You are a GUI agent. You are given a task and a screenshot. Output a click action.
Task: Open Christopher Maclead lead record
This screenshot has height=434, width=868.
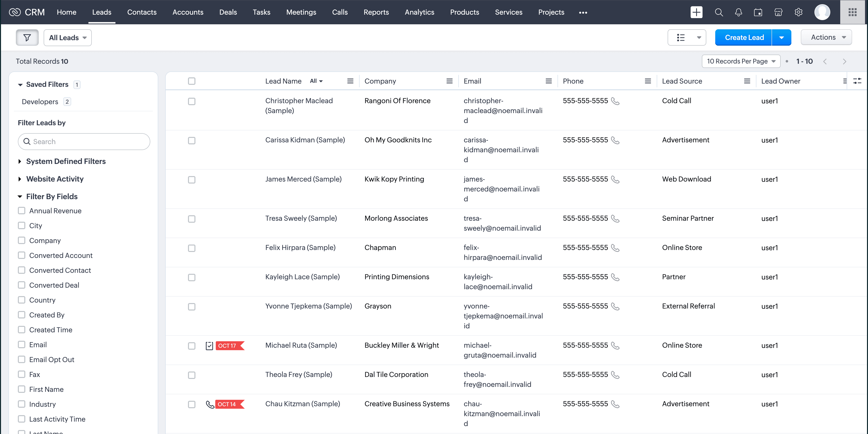pyautogui.click(x=299, y=101)
